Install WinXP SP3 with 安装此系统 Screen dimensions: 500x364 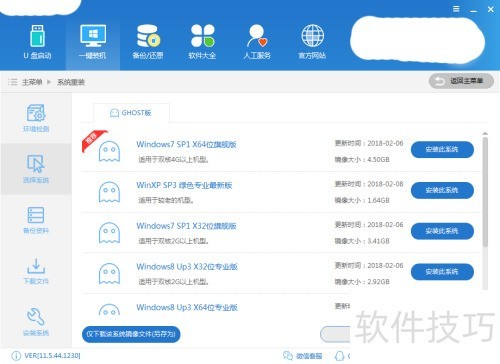coord(442,190)
